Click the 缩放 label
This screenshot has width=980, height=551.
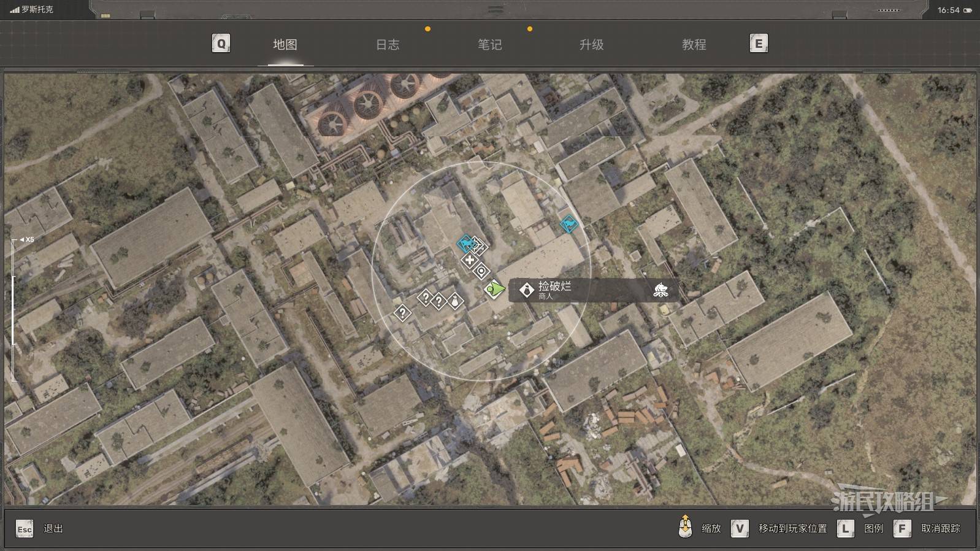(711, 528)
